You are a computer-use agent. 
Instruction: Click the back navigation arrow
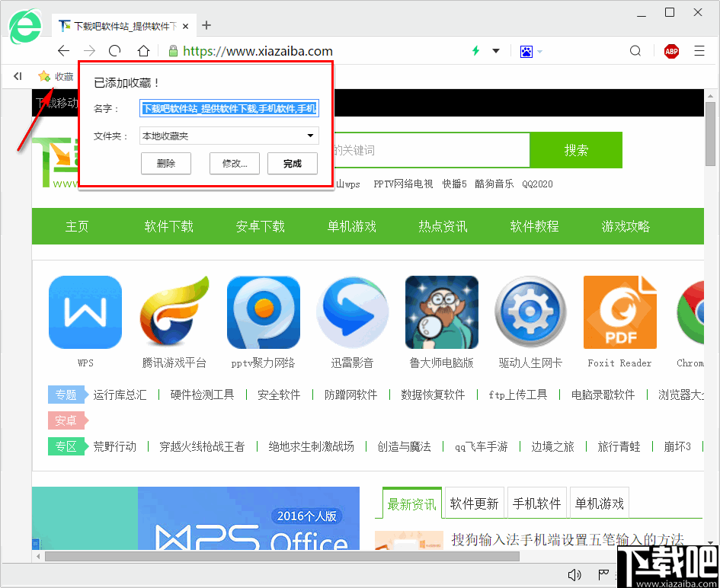click(x=64, y=51)
